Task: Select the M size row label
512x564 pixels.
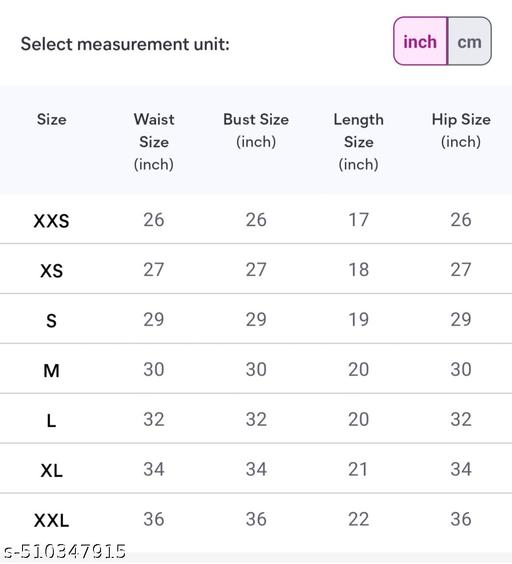Action: (x=51, y=370)
